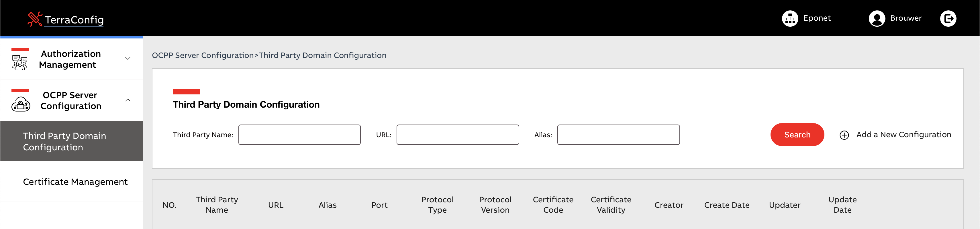980x229 pixels.
Task: Open the Brouwer user profile icon
Action: click(x=877, y=18)
